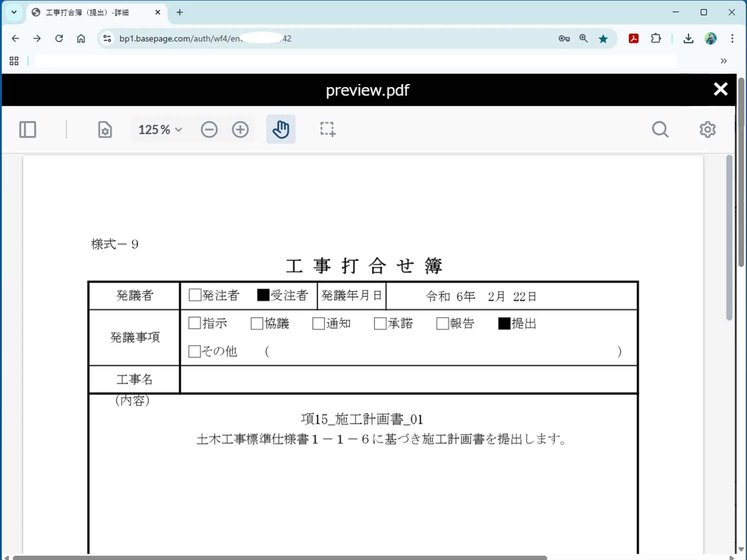
Task: Click the 令和 6年 2月 22日 date
Action: [x=481, y=297]
